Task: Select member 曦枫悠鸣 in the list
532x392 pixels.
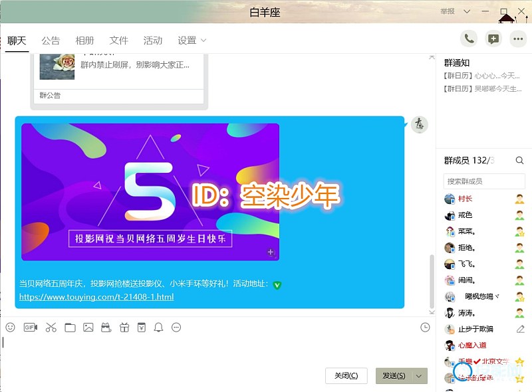Action: [x=485, y=296]
